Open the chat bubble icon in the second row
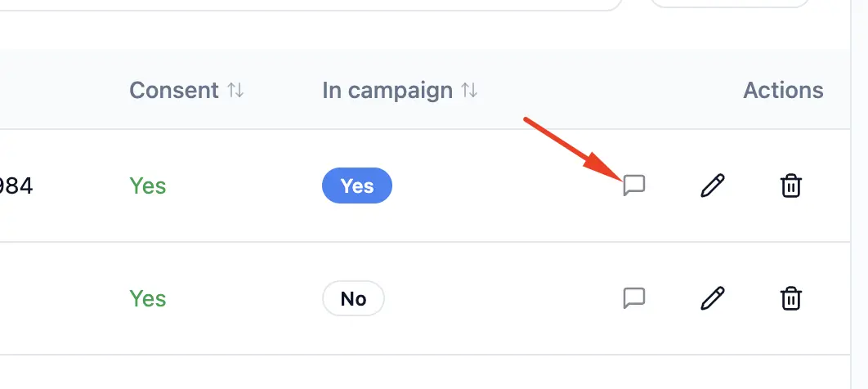 pyautogui.click(x=634, y=298)
